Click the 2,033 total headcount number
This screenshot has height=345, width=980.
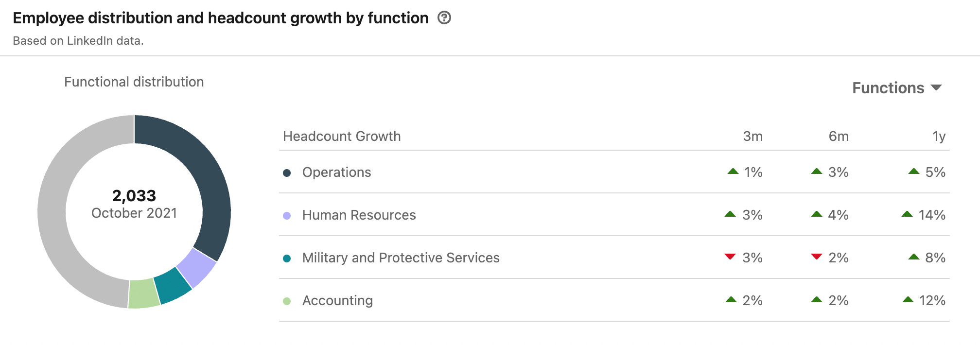coord(134,196)
